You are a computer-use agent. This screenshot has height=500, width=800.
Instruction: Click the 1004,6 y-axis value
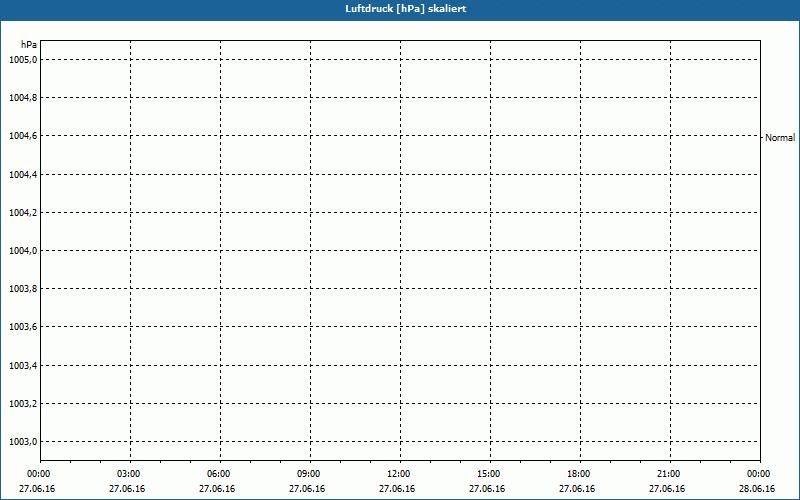(x=23, y=136)
